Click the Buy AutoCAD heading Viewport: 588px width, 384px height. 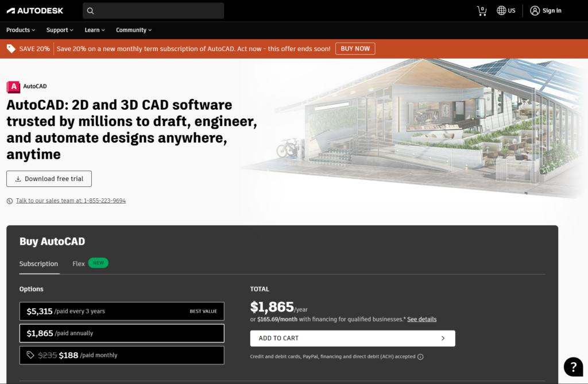tap(52, 241)
